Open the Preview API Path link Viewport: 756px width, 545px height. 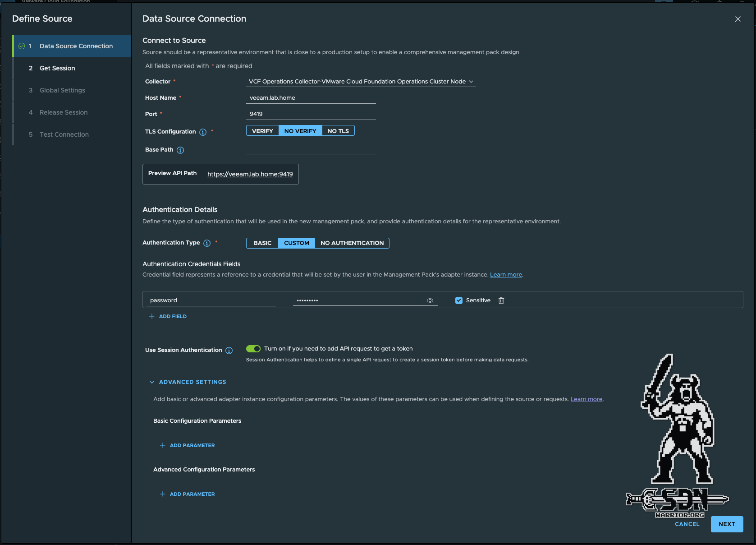coord(250,174)
